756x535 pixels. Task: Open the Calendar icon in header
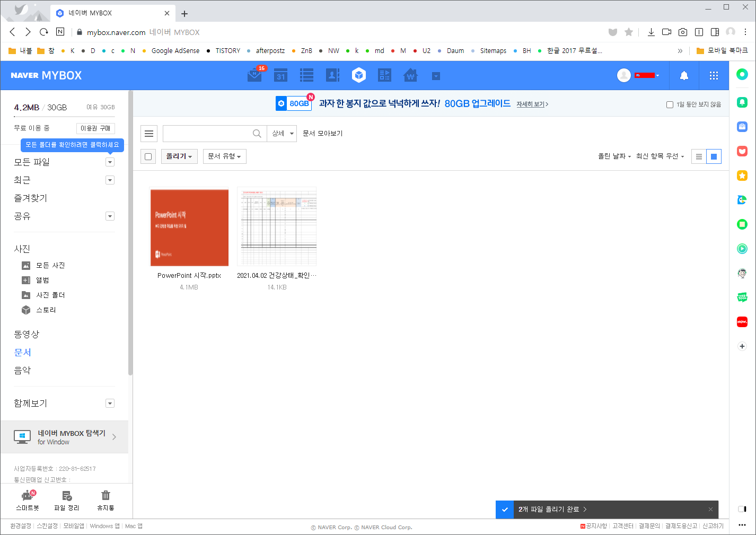click(x=281, y=75)
